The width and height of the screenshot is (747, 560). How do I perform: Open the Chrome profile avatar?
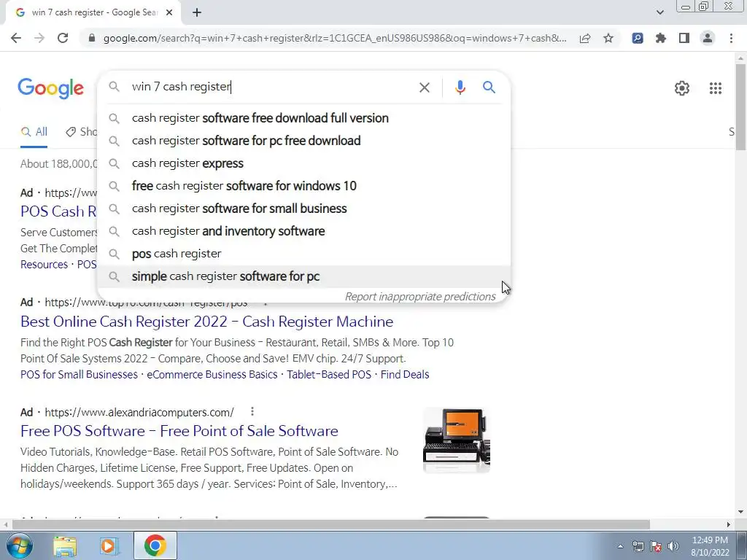(708, 38)
